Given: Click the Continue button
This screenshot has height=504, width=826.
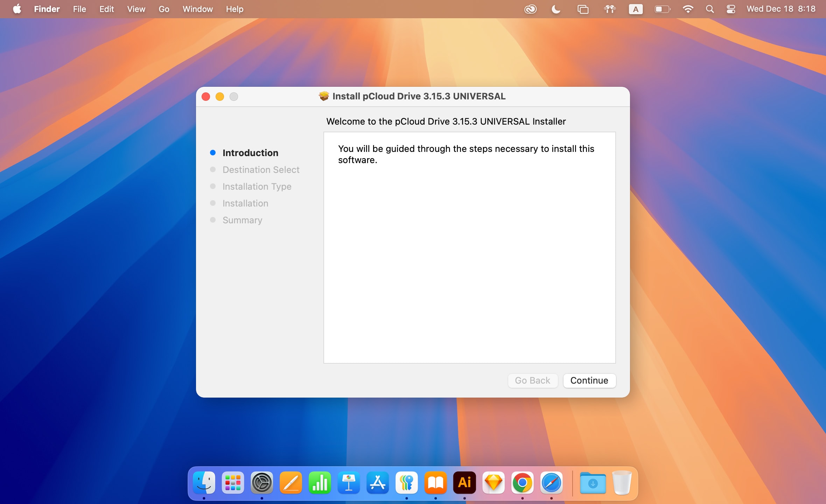Looking at the screenshot, I should (x=589, y=380).
